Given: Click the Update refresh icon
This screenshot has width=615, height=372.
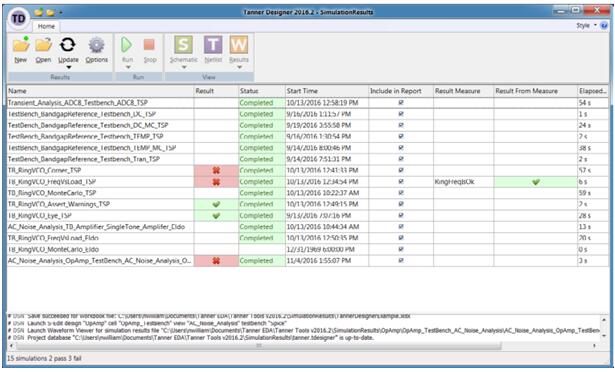Looking at the screenshot, I should point(68,44).
